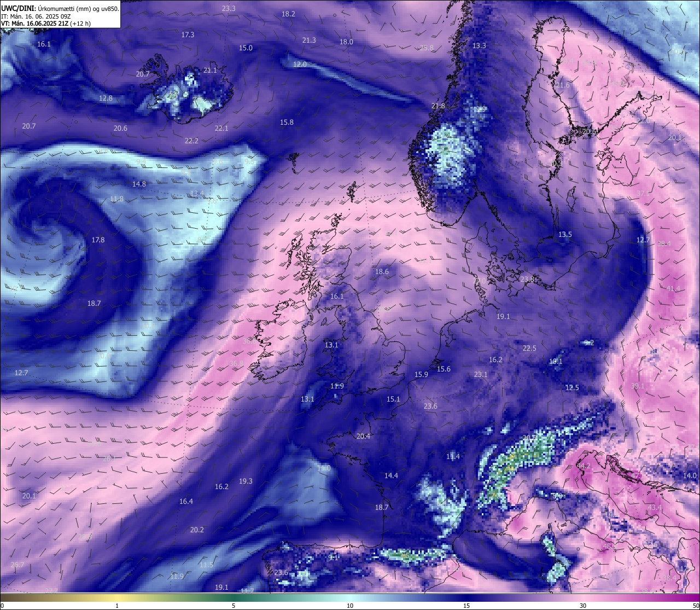Image resolution: width=700 pixels, height=610 pixels.
Task: Click the 30 tick on the color scale
Action: point(583,606)
